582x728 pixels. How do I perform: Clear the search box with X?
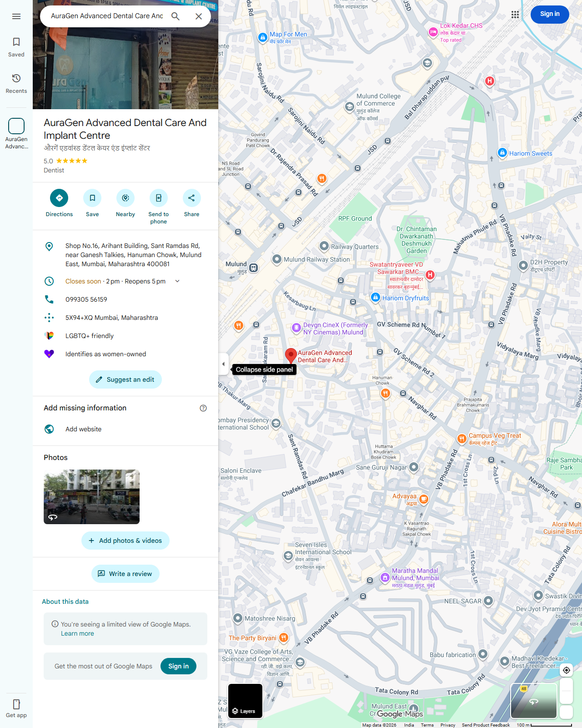pyautogui.click(x=199, y=16)
